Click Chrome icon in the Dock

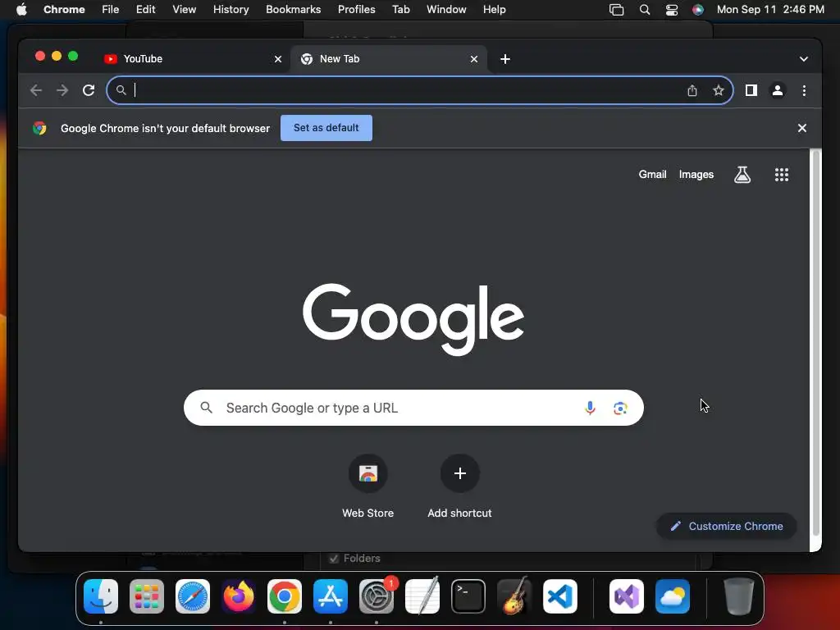click(x=285, y=596)
